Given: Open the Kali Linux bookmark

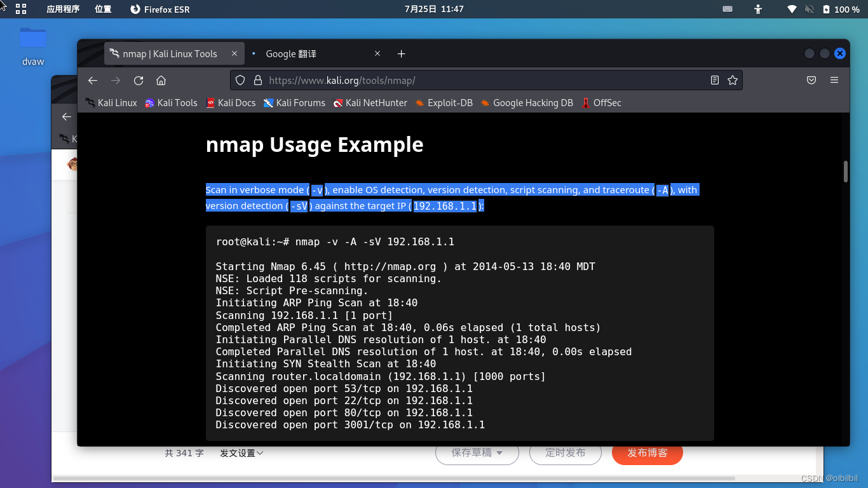Looking at the screenshot, I should 111,102.
